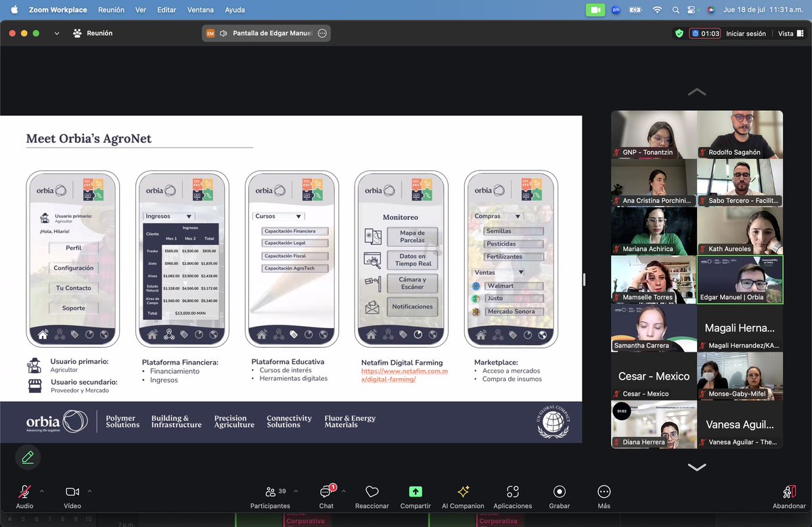
Task: Open Participantes panel
Action: pyautogui.click(x=270, y=497)
